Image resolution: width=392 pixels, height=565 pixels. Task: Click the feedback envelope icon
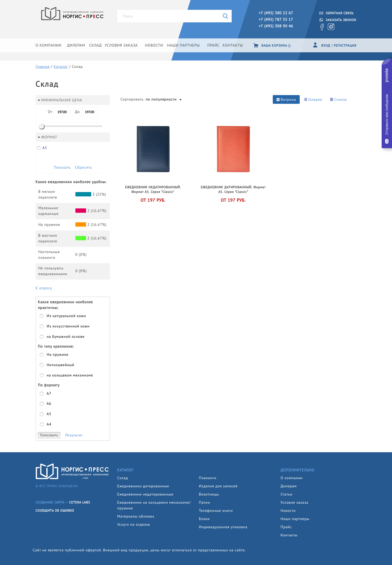tap(321, 13)
